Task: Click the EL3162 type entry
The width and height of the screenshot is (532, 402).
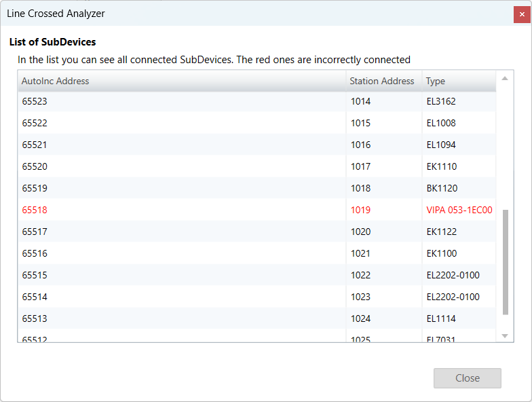Action: tap(441, 101)
